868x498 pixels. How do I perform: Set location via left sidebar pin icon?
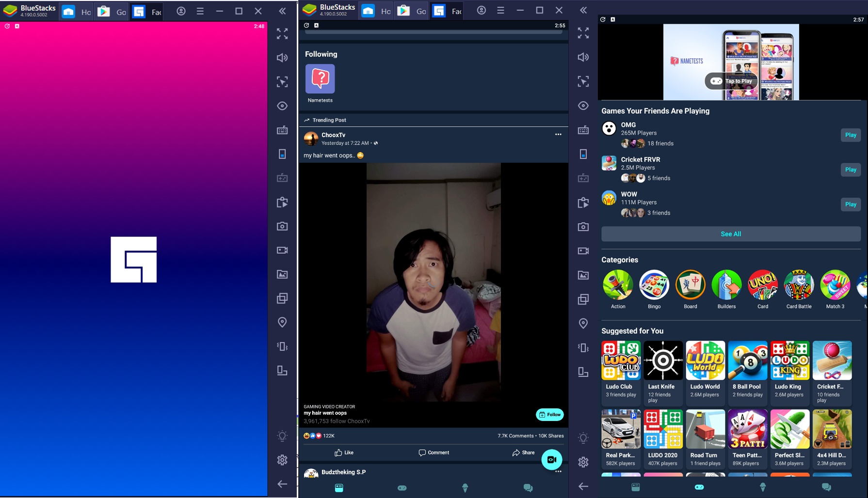click(282, 322)
